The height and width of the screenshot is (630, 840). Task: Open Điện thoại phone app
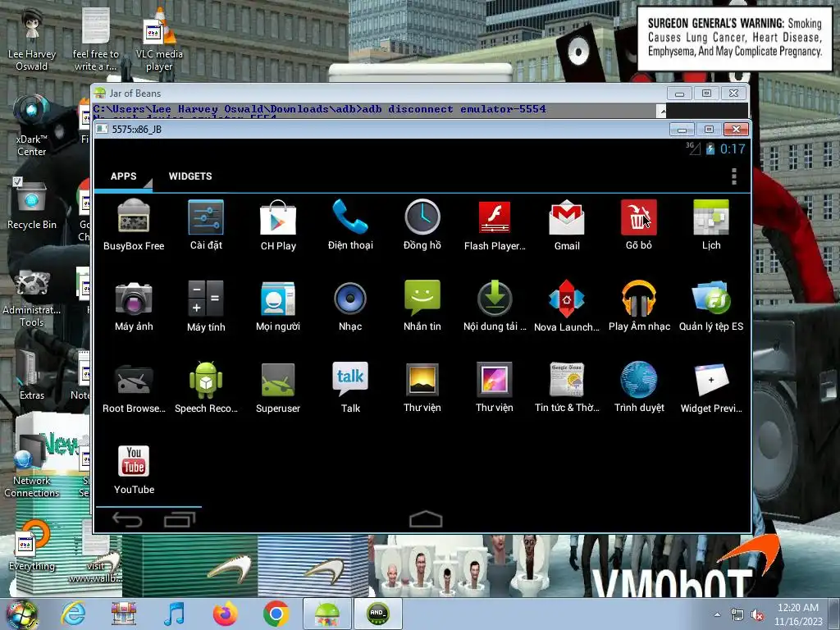coord(350,225)
